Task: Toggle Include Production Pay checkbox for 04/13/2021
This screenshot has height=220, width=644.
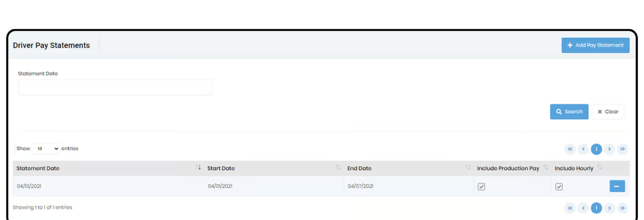Action: pyautogui.click(x=481, y=186)
